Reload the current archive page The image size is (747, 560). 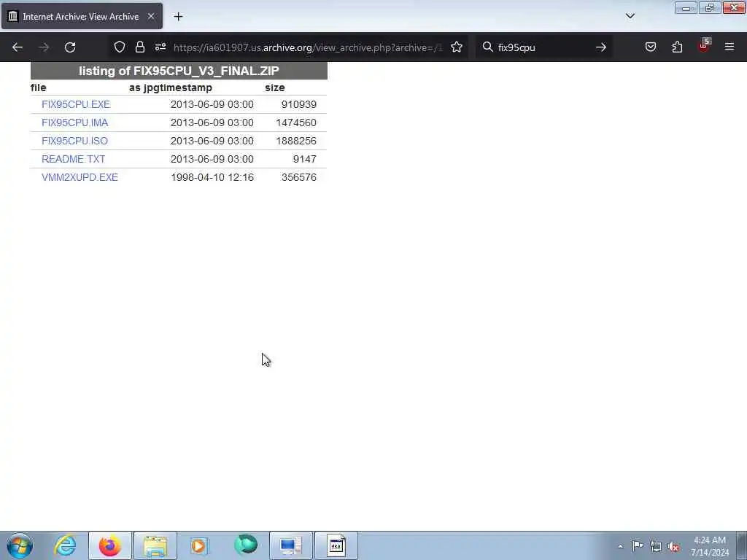click(70, 47)
